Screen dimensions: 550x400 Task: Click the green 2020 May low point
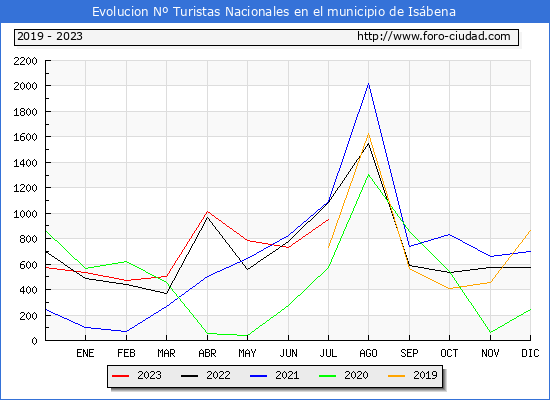[247, 335]
